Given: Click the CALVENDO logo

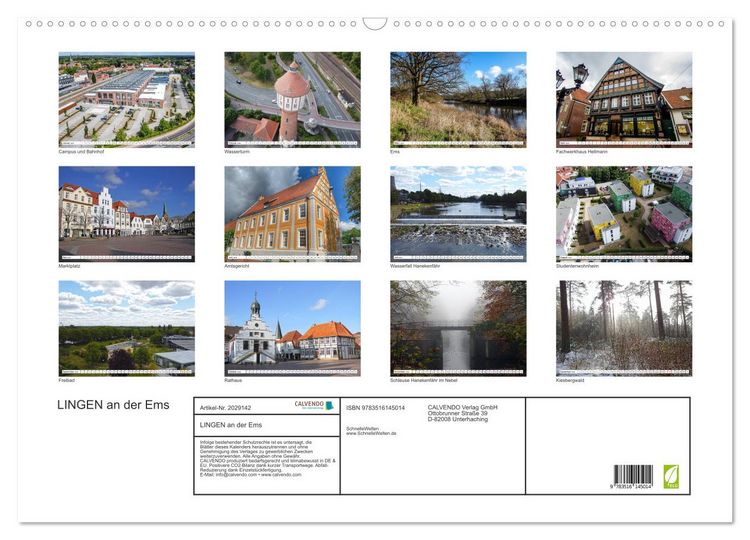Looking at the screenshot, I should pos(313,405).
